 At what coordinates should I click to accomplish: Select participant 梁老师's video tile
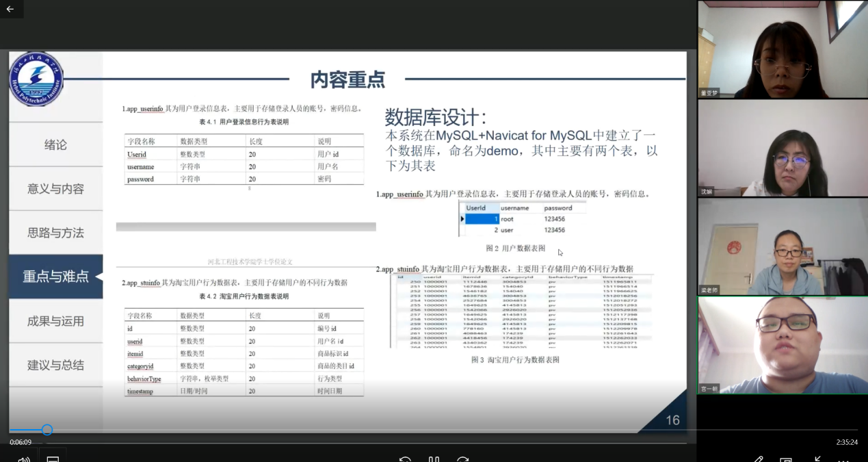pos(782,246)
